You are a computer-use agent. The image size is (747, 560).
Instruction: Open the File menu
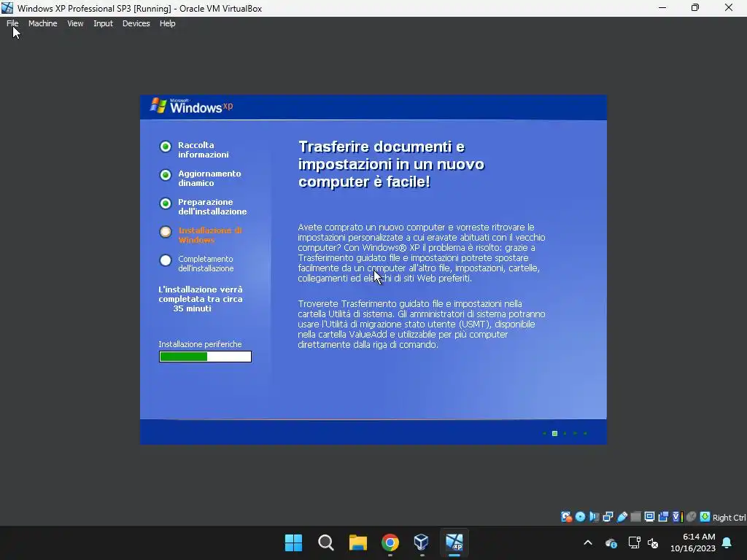click(12, 23)
